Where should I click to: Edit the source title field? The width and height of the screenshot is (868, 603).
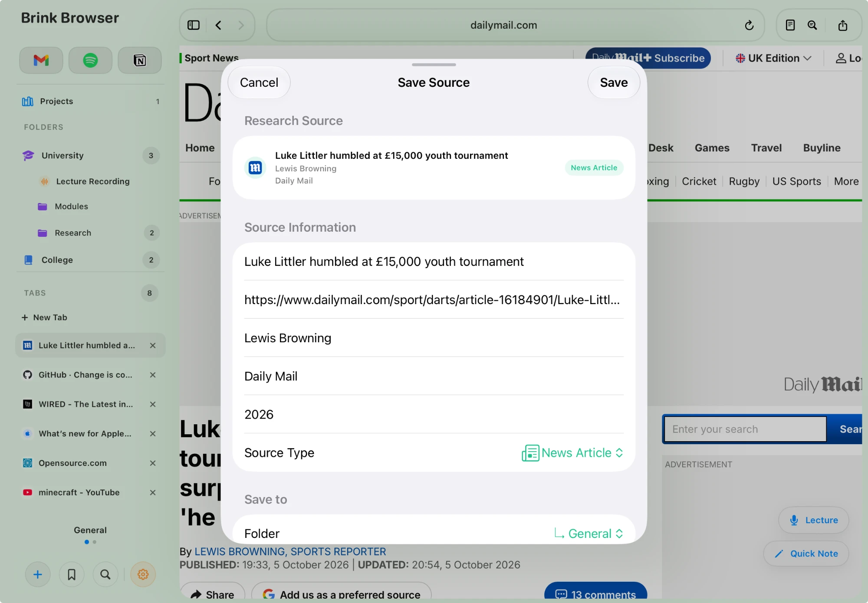pos(434,262)
